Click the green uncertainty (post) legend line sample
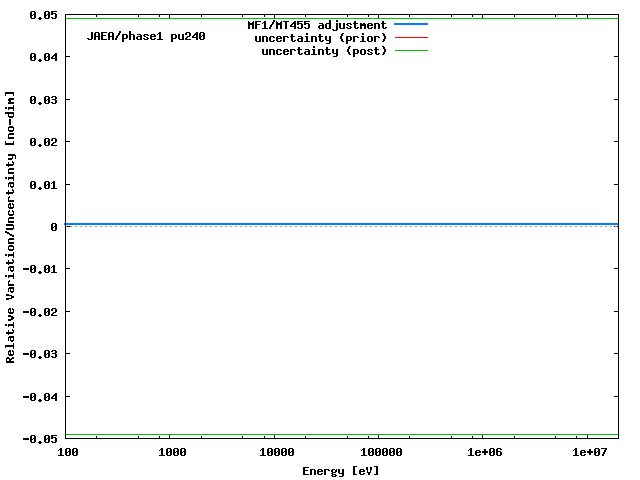This screenshot has width=640, height=480. (410, 51)
